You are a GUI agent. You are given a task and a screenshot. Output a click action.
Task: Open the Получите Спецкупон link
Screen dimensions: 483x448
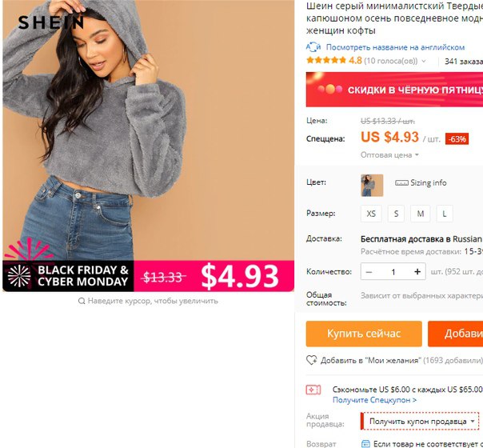click(x=374, y=400)
